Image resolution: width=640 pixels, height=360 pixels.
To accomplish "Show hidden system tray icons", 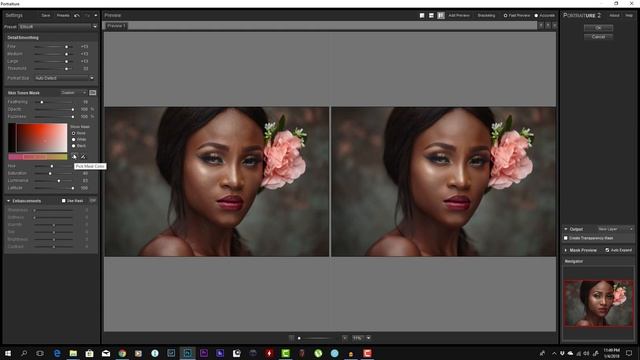I will point(554,353).
